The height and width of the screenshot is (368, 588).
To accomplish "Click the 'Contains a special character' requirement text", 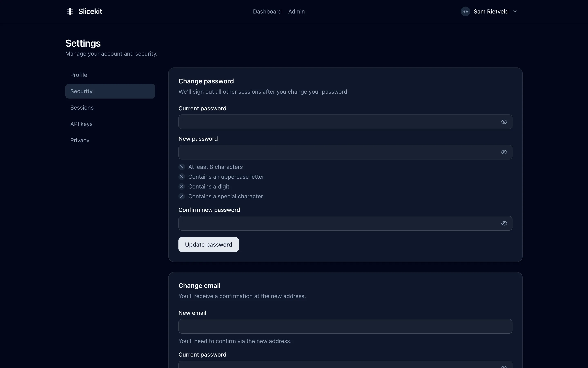I will pos(225,196).
